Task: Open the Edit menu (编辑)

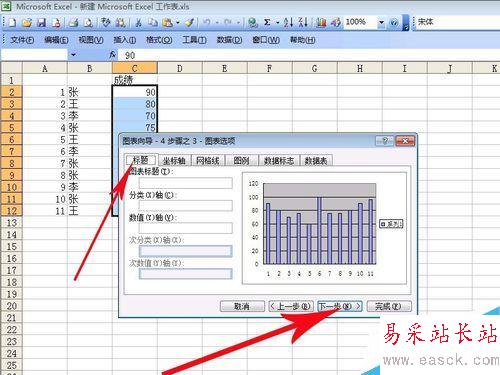Action: (x=56, y=40)
